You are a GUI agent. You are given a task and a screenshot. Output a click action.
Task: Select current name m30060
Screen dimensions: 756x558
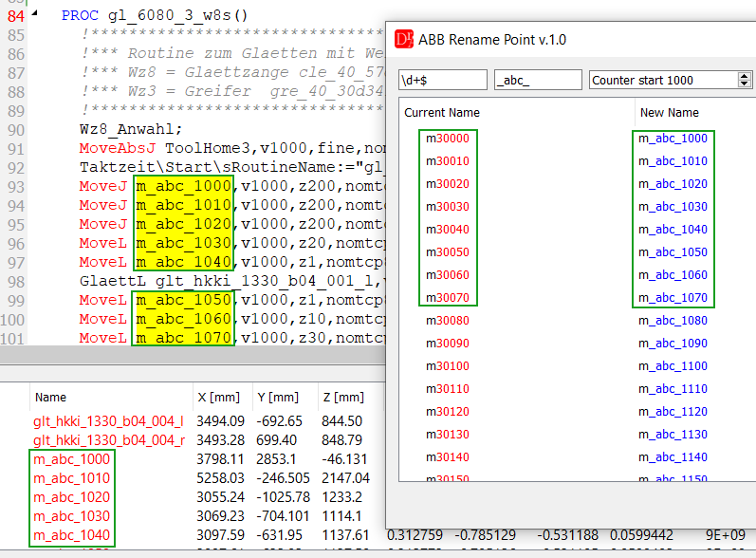[448, 275]
